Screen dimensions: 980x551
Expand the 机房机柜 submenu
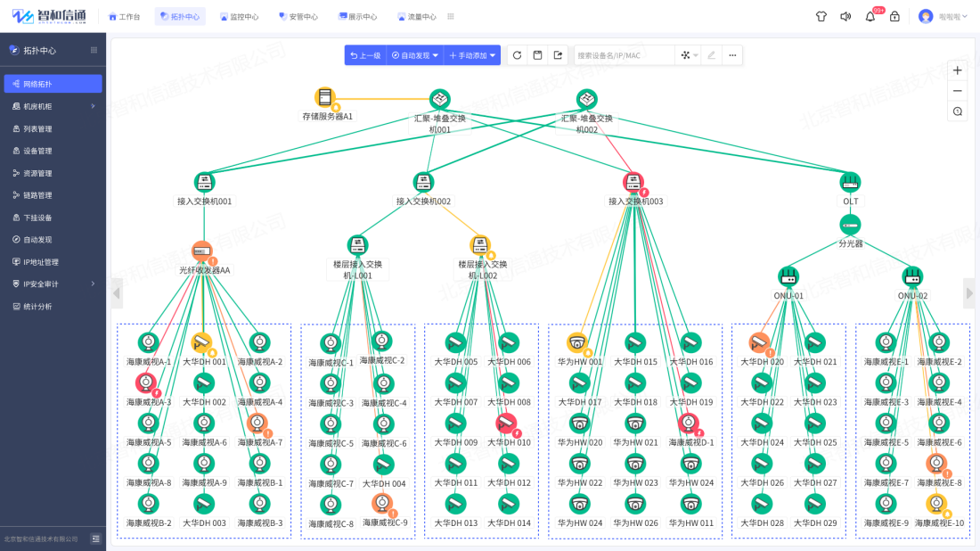click(x=53, y=106)
